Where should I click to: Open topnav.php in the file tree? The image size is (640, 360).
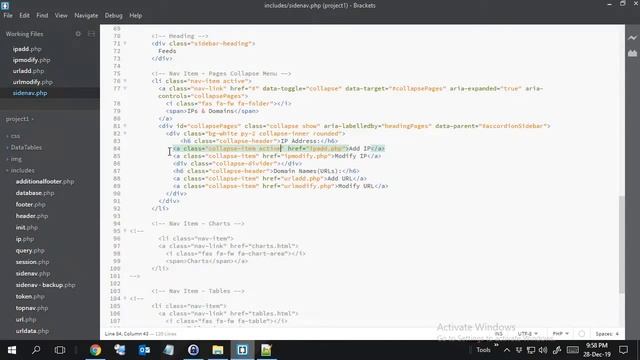32,308
